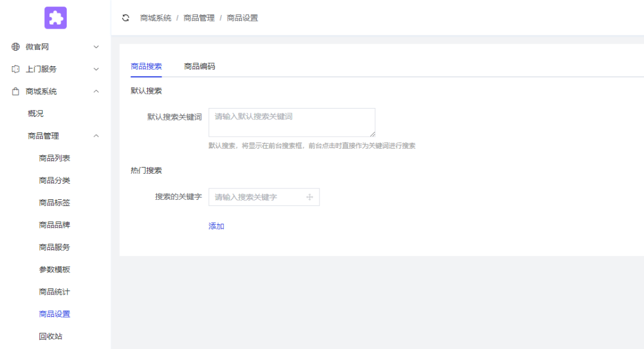The width and height of the screenshot is (644, 349).
Task: Click the 添加 link
Action: 216,226
